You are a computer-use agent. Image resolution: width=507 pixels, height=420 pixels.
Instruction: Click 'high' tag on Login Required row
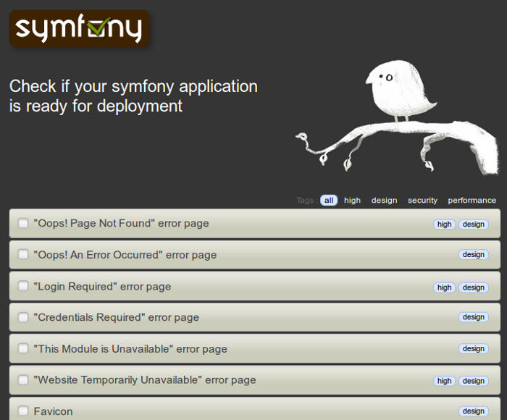(x=444, y=287)
